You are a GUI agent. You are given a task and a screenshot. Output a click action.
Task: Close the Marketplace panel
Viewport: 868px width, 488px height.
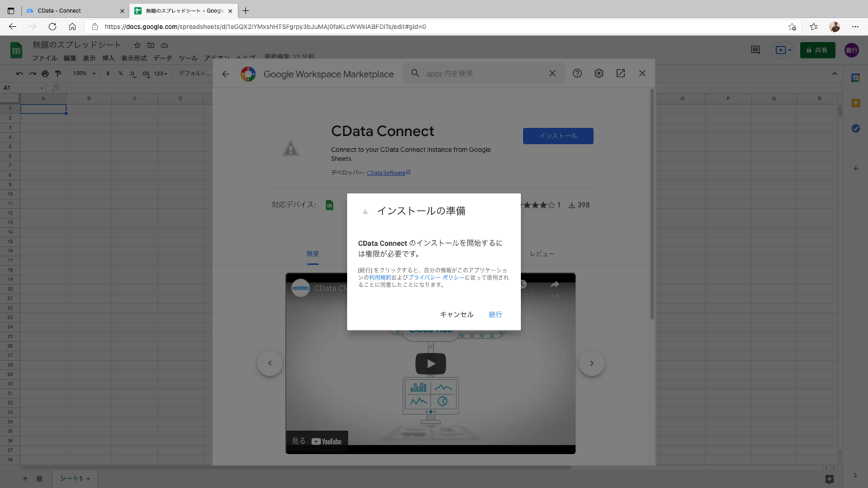coord(642,74)
